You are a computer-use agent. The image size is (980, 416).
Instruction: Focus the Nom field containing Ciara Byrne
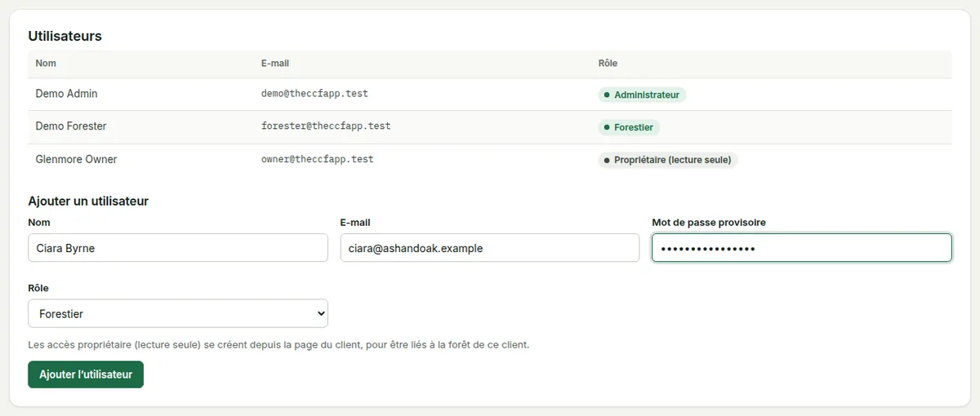pyautogui.click(x=178, y=248)
